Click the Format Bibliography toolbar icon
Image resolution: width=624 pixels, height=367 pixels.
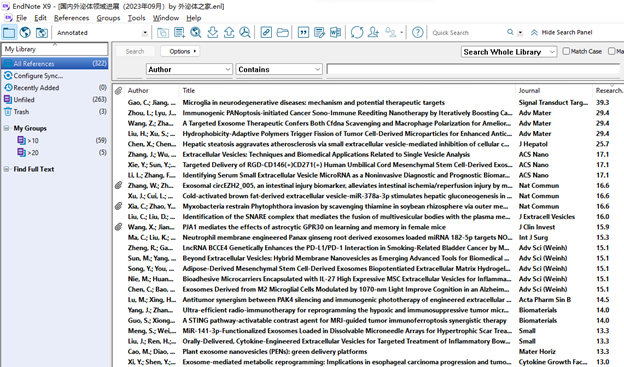click(319, 32)
